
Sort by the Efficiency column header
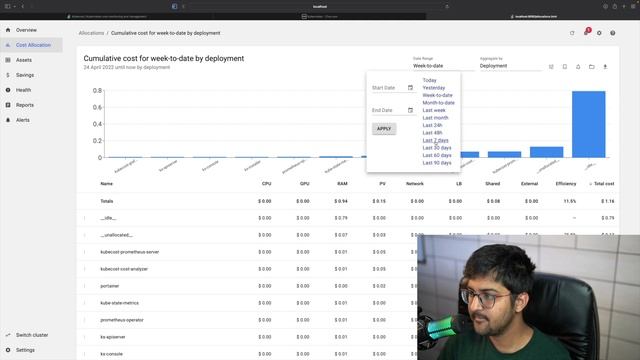(566, 184)
